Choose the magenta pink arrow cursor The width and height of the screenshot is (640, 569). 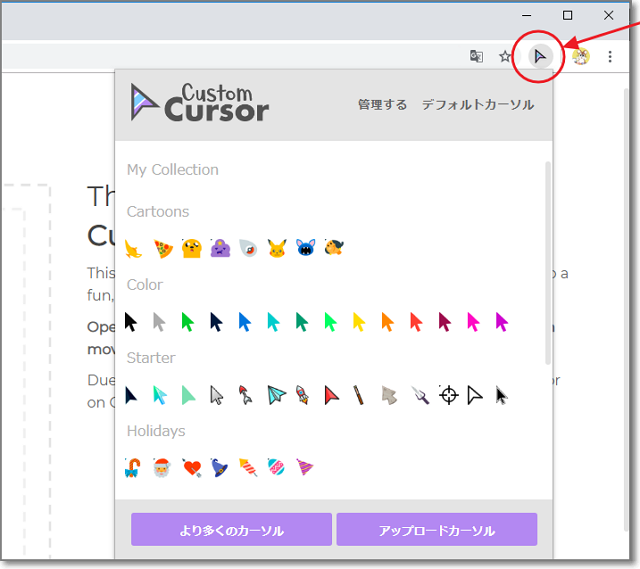[474, 322]
